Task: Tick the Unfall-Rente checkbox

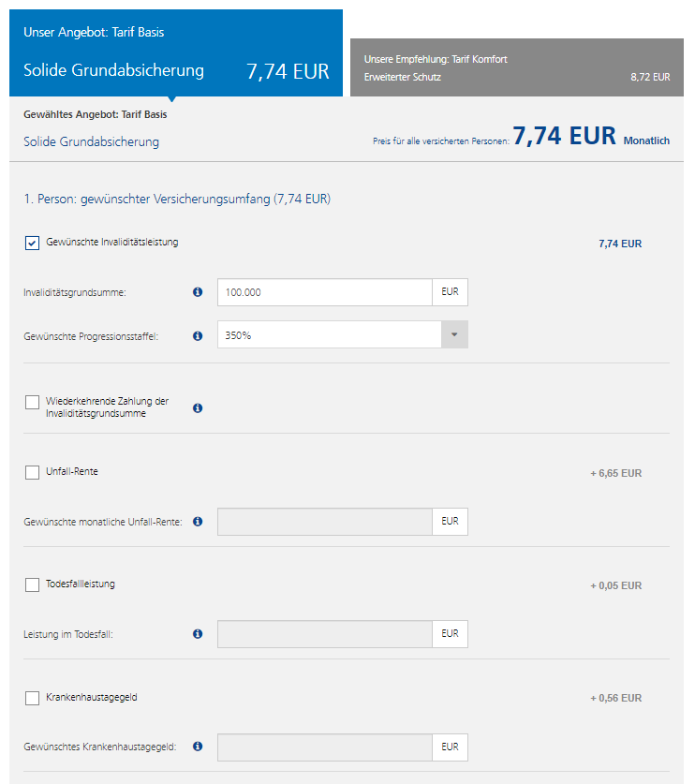Action: (x=32, y=472)
